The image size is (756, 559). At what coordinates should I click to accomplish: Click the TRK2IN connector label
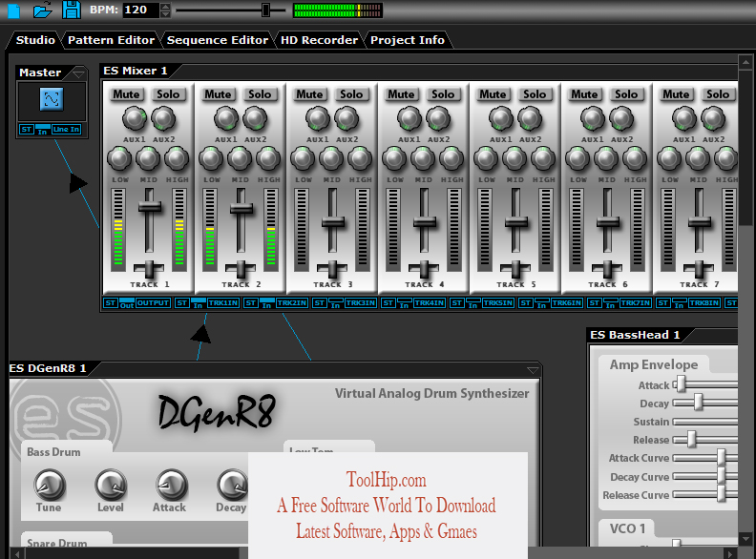coord(292,302)
